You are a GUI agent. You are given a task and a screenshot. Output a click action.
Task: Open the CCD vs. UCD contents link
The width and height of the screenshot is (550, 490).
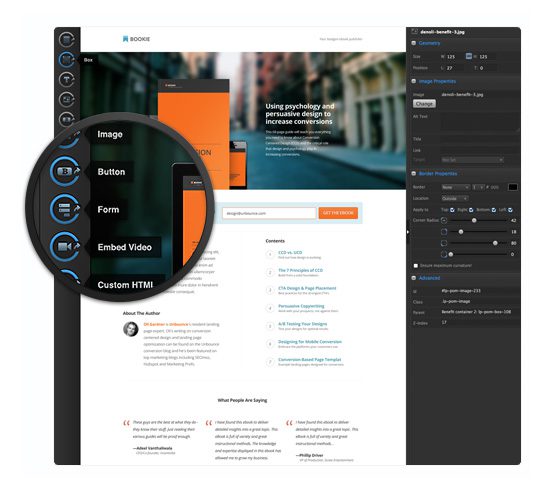290,253
